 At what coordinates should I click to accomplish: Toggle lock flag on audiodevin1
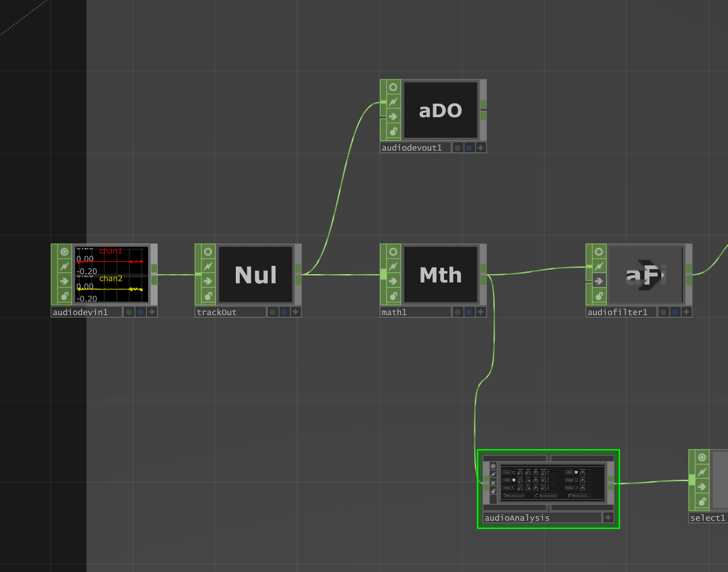tap(65, 295)
